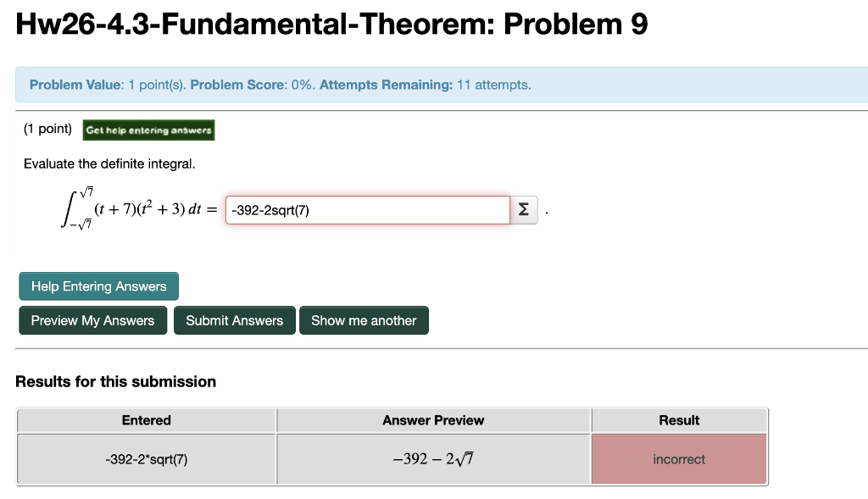
Task: Click Show me another to get a new problem
Action: click(364, 320)
